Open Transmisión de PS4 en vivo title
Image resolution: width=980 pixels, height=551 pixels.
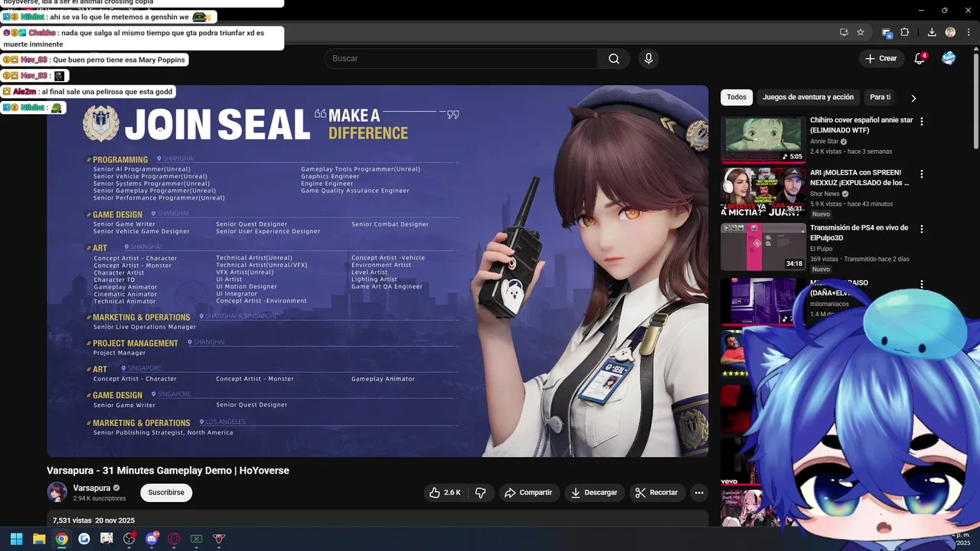[859, 233]
